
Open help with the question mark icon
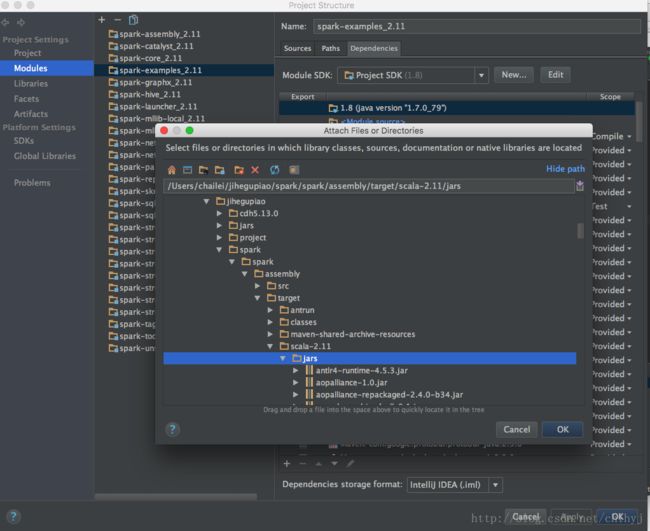172,429
